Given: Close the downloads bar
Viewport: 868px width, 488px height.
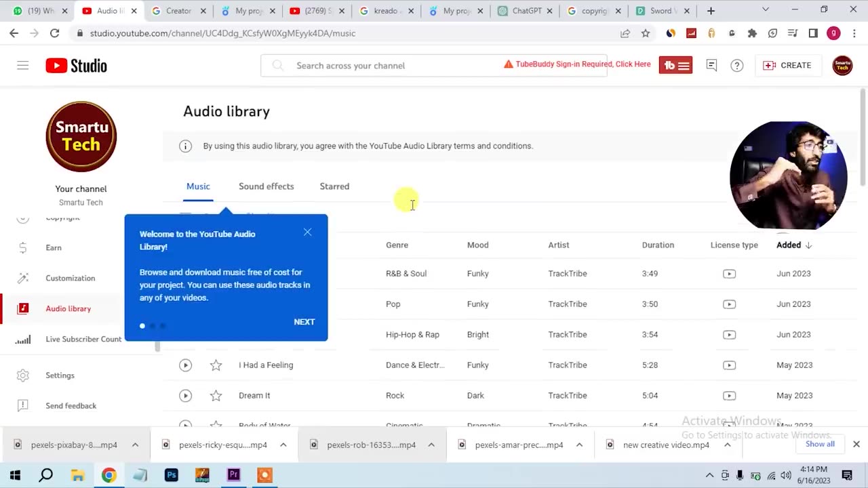Looking at the screenshot, I should click(856, 444).
